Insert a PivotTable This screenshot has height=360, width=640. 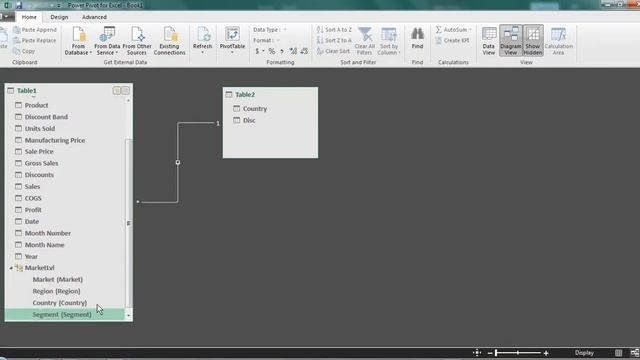(232, 41)
